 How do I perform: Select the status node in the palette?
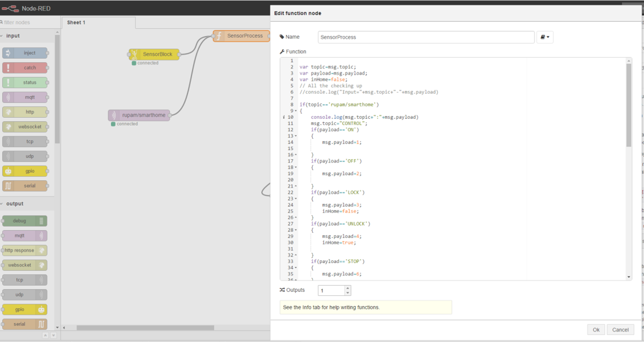coord(25,82)
